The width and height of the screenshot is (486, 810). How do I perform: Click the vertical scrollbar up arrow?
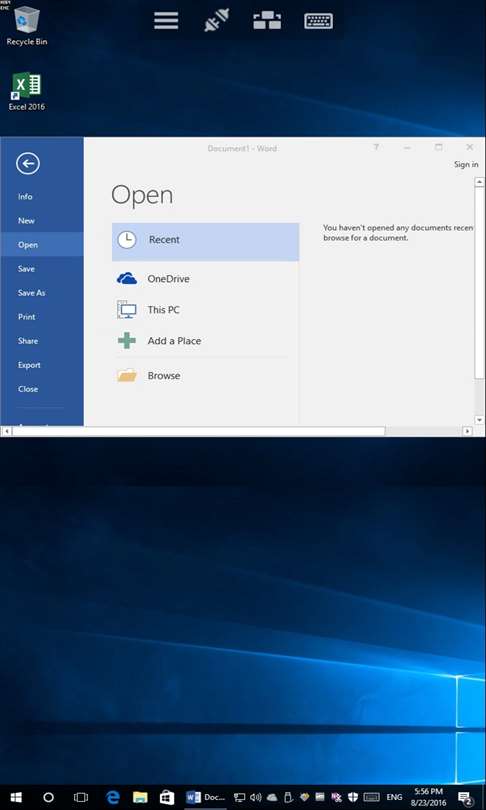[x=480, y=182]
